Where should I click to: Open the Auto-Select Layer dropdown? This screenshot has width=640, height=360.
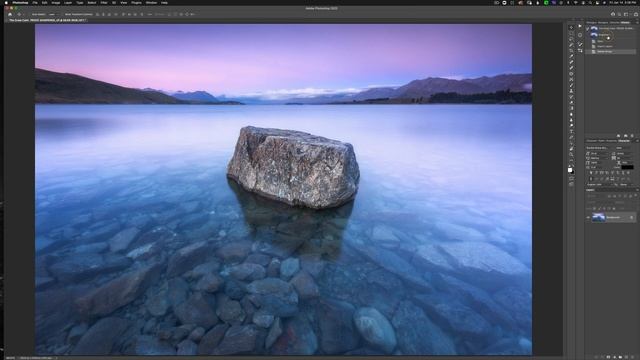click(53, 14)
